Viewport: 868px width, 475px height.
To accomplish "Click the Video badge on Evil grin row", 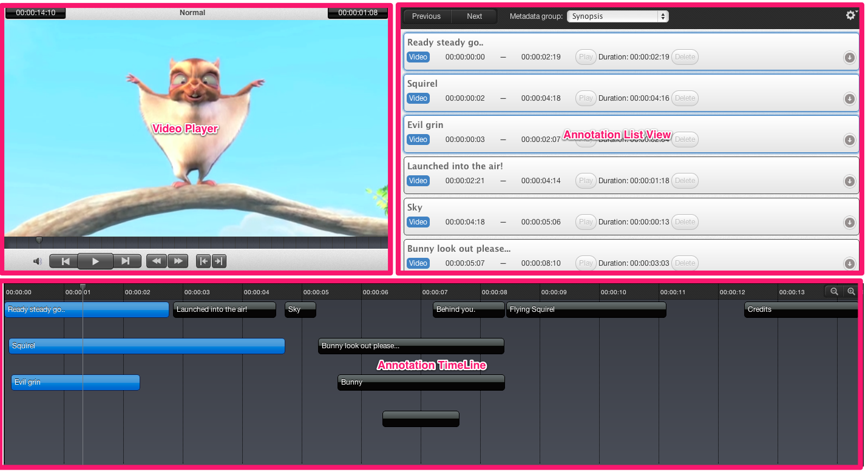I will click(x=418, y=140).
